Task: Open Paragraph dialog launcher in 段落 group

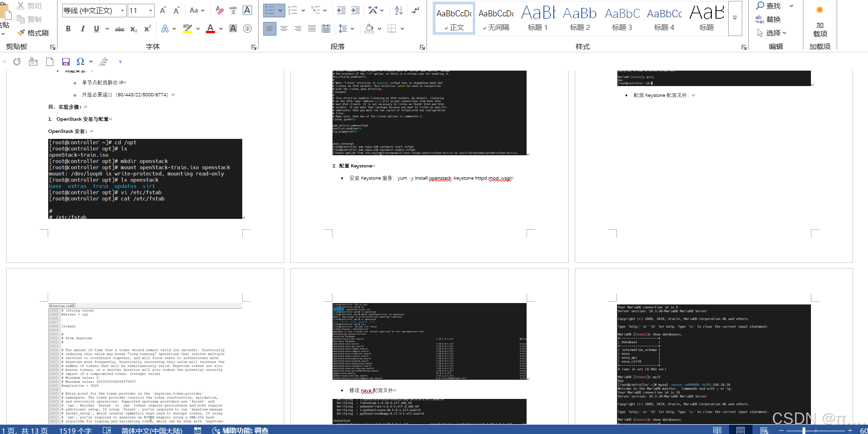Action: point(422,47)
